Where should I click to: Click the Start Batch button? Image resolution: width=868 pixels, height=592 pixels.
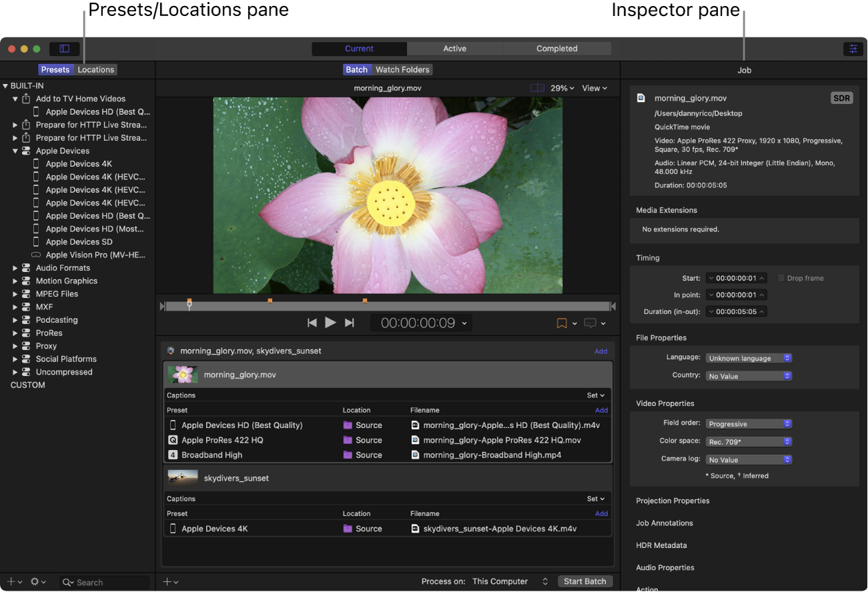[x=585, y=581]
